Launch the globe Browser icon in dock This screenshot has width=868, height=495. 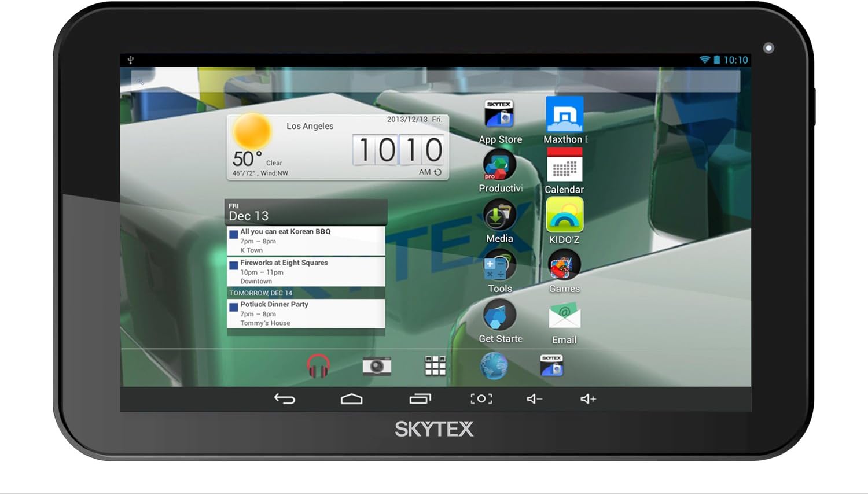tap(494, 366)
